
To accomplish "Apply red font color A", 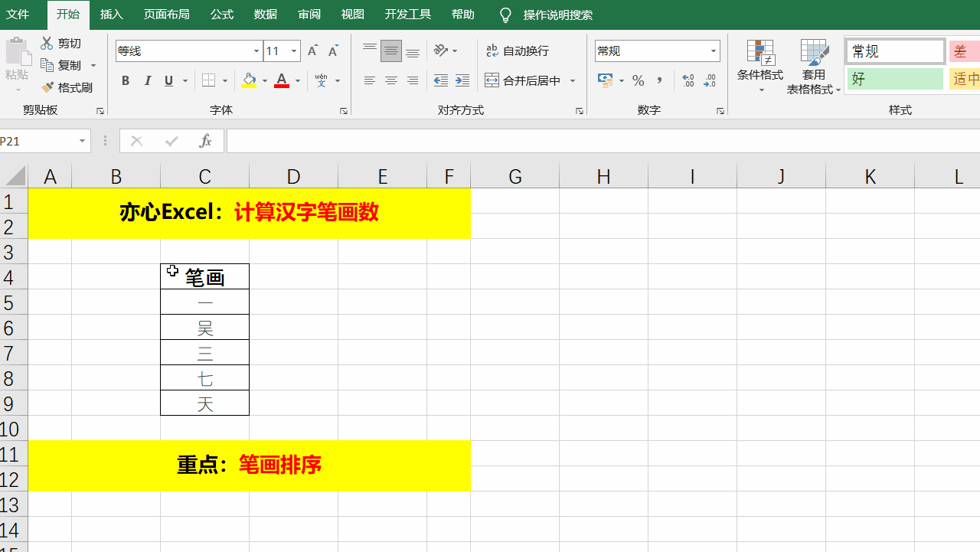I will click(x=282, y=81).
